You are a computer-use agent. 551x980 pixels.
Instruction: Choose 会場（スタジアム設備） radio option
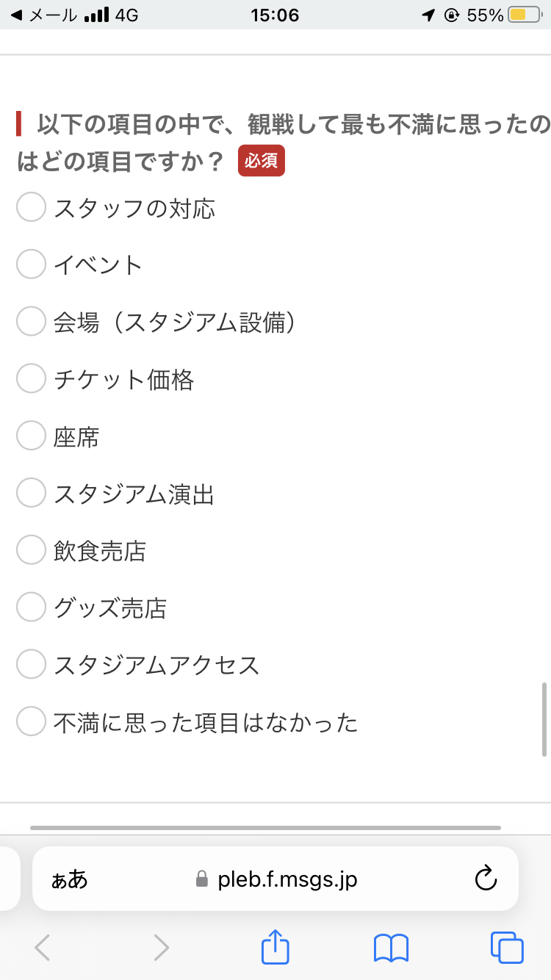coord(31,322)
